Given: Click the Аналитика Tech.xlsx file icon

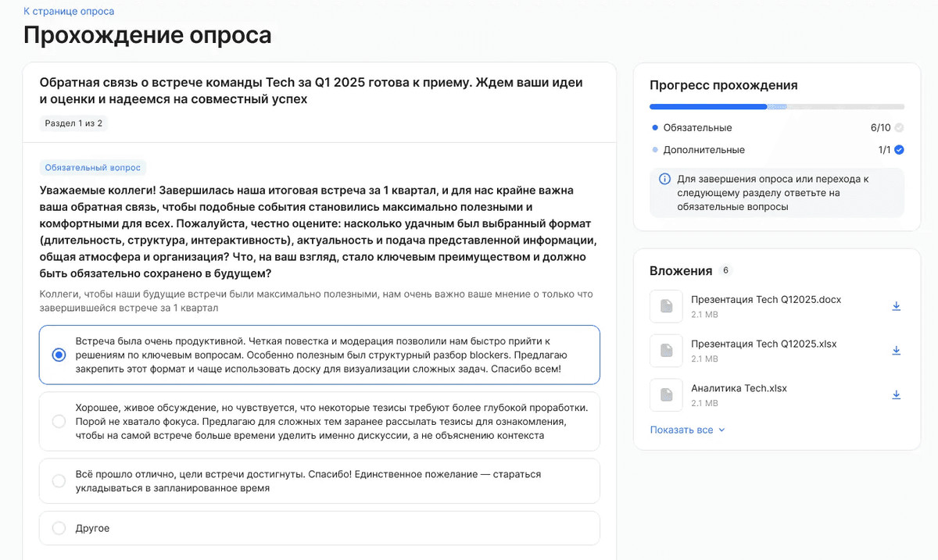Looking at the screenshot, I should (x=666, y=395).
